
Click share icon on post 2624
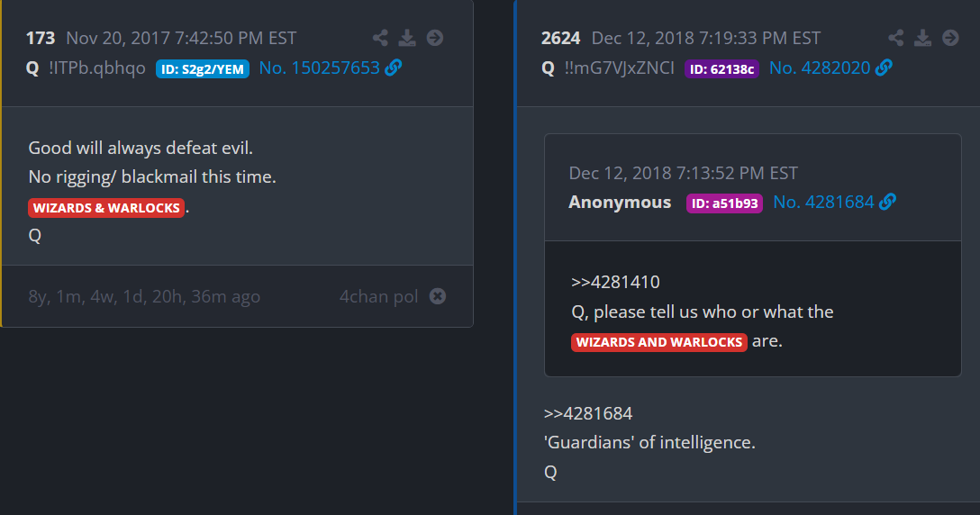tap(895, 38)
